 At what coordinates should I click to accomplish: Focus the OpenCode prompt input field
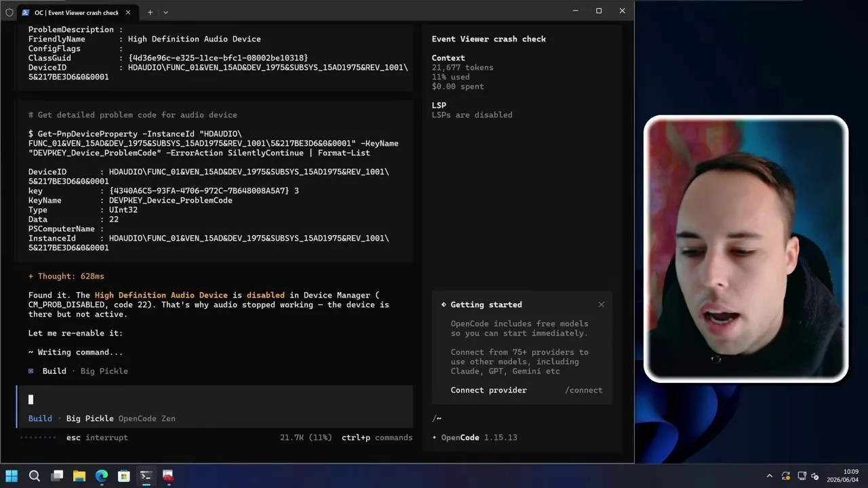215,399
